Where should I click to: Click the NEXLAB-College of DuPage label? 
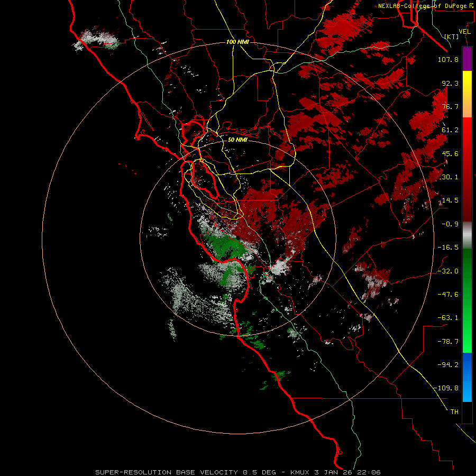point(426,6)
